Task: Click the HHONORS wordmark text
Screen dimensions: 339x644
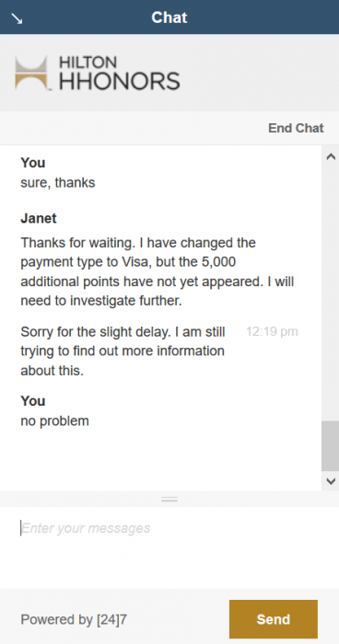Action: pos(120,81)
